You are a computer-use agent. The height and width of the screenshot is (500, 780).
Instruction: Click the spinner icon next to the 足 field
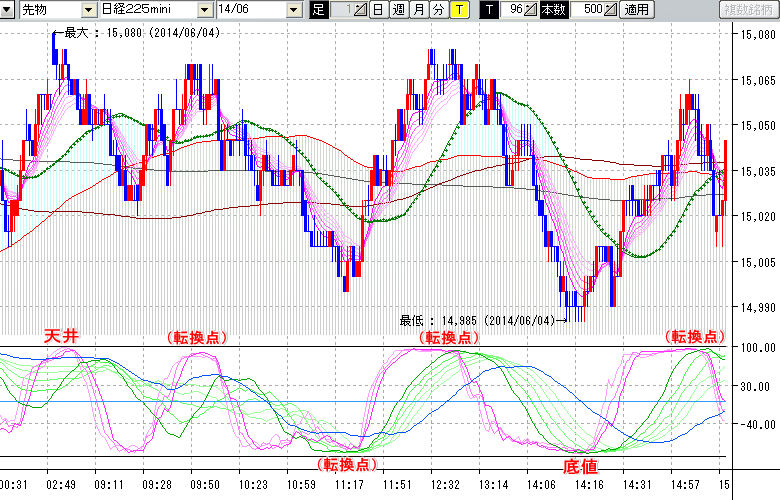[x=360, y=10]
